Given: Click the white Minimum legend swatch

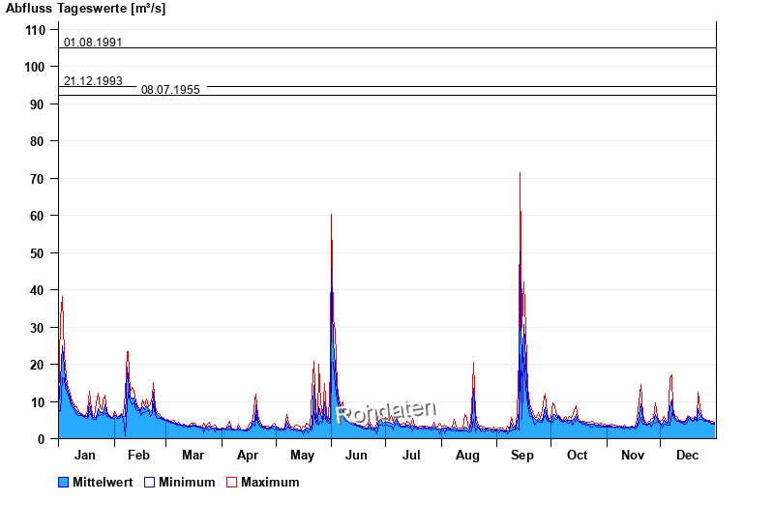Looking at the screenshot, I should tap(149, 482).
